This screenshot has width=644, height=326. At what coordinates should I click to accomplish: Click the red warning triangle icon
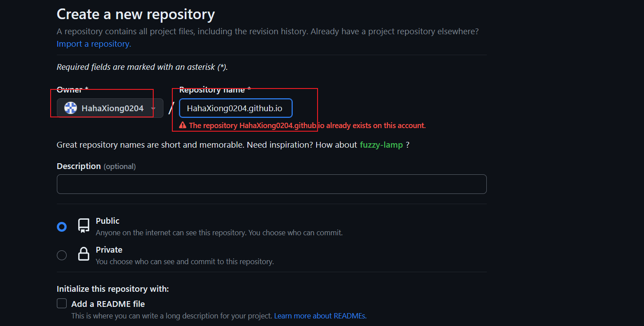click(183, 125)
